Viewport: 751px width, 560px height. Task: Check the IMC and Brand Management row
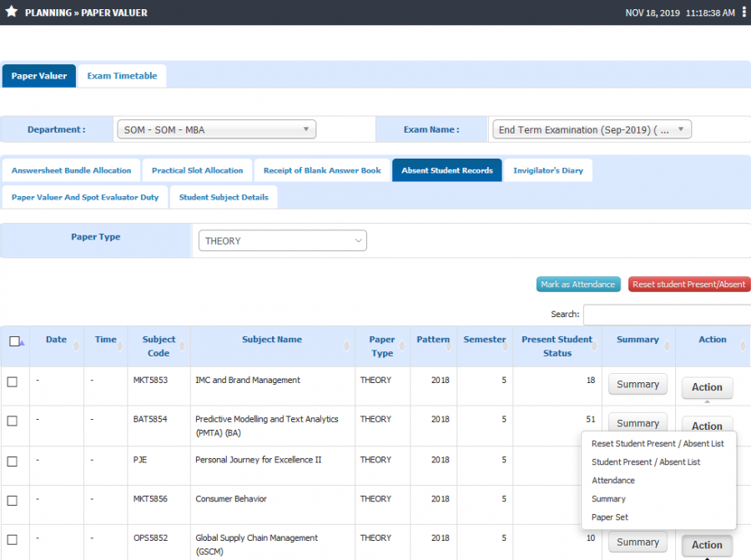[x=13, y=381]
